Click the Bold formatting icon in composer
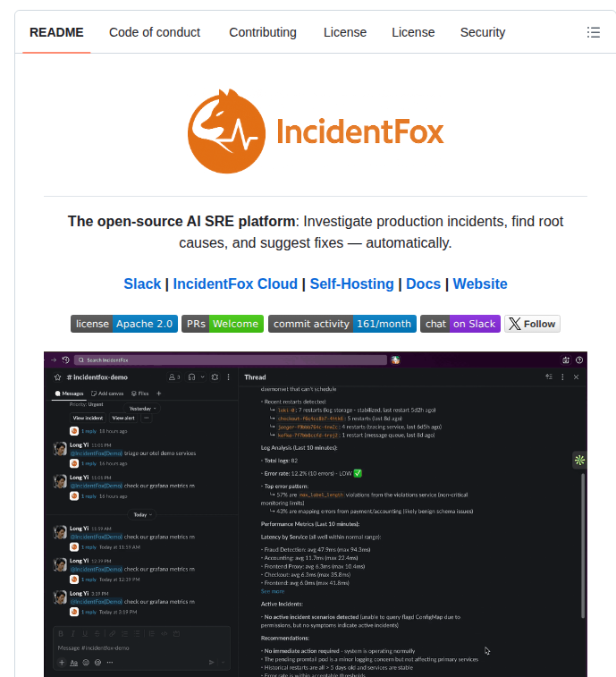Screen dimensions: 616x677 [x=61, y=634]
